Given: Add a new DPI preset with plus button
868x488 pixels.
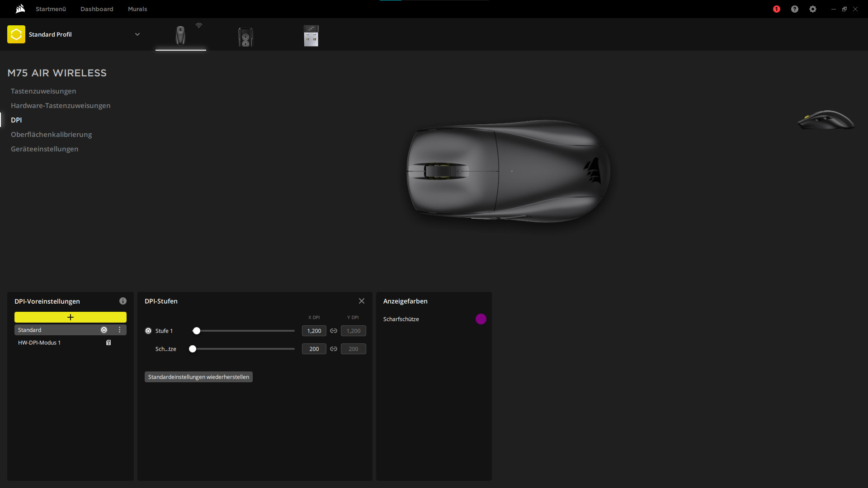Looking at the screenshot, I should click(x=71, y=317).
